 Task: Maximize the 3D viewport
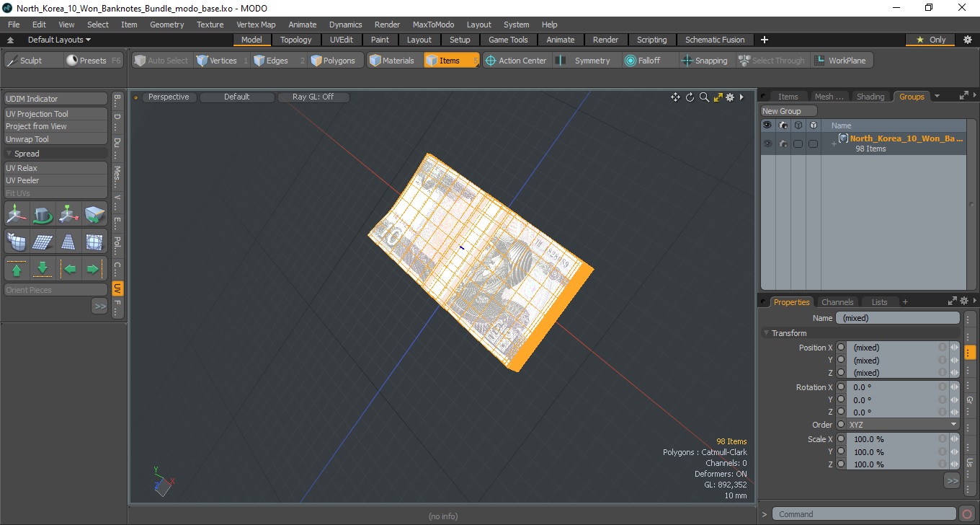[x=718, y=97]
